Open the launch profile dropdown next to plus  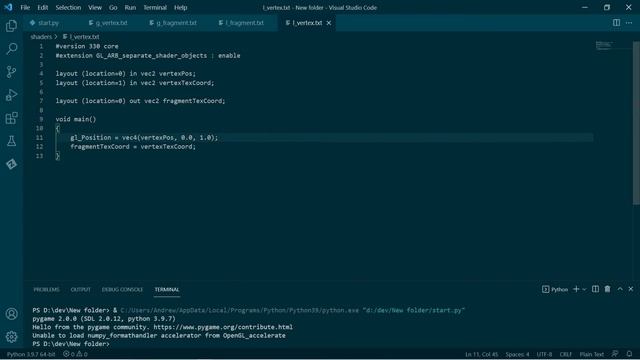[584, 289]
